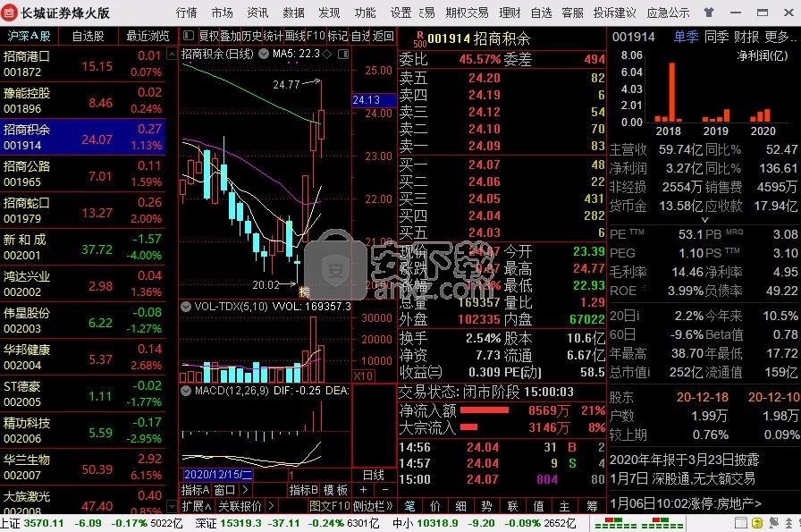Open the 功能 menu
This screenshot has height=532, width=801.
point(365,13)
